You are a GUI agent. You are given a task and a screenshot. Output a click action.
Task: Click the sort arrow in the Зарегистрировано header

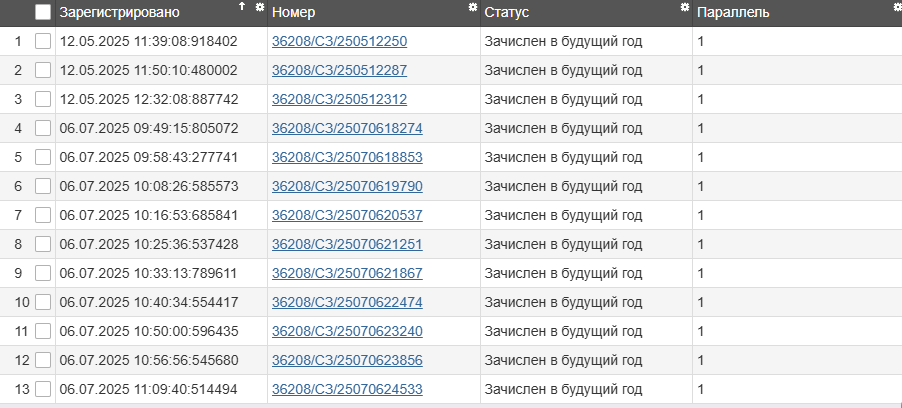coord(241,7)
